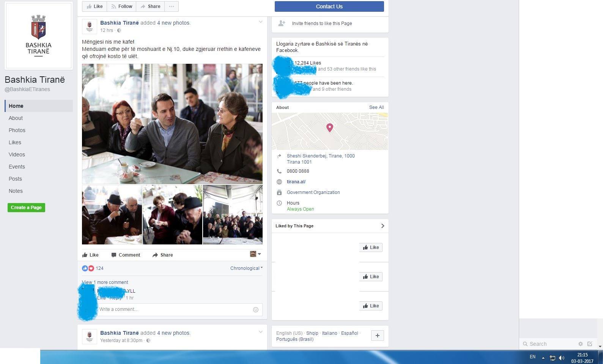Open the Chronological comment sort dropdown

tap(246, 268)
